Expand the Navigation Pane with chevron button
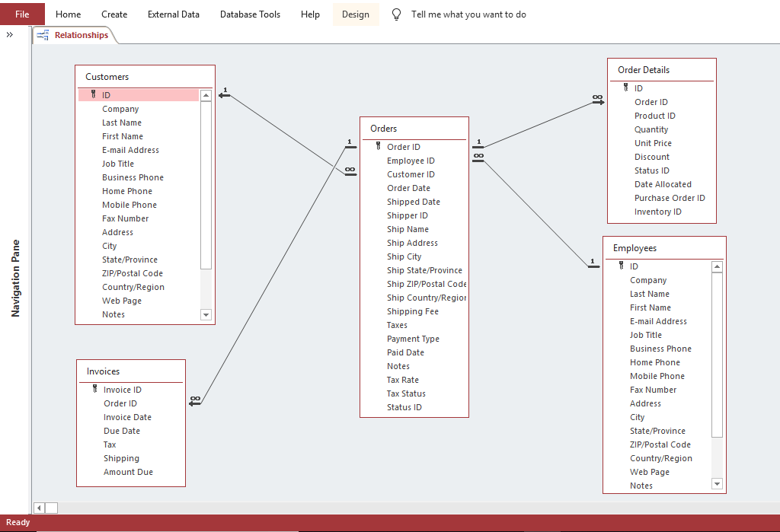 tap(10, 35)
